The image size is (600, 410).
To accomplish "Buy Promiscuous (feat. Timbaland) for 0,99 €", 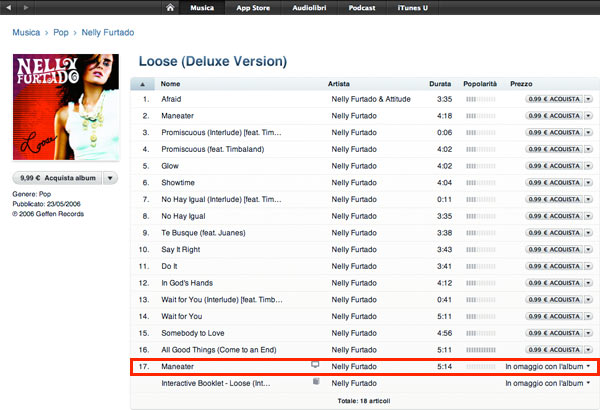I will (x=552, y=149).
